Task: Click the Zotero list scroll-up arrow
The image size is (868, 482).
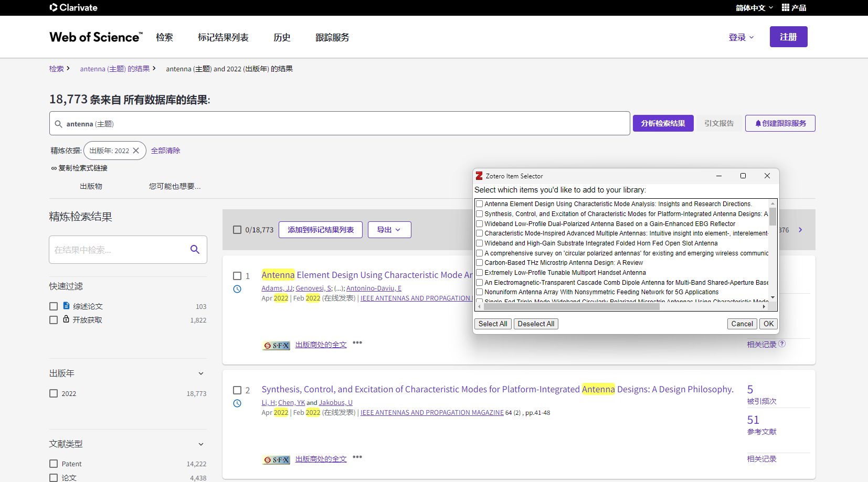Action: click(x=772, y=203)
